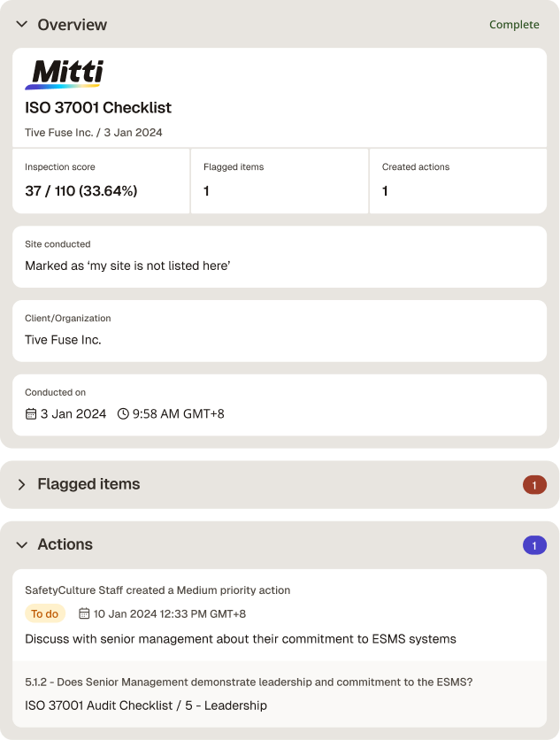560x740 pixels.
Task: Collapse the Actions section chevron
Action: coord(22,544)
